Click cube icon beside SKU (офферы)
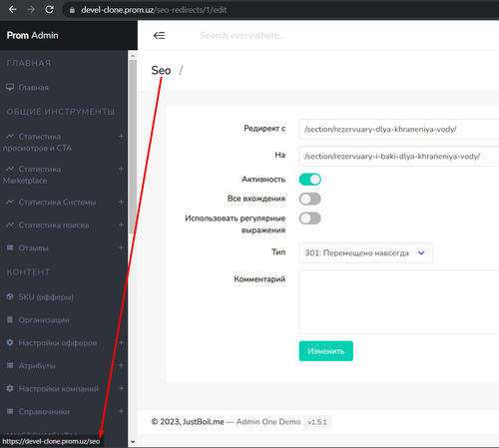This screenshot has width=499, height=448. coord(10,296)
